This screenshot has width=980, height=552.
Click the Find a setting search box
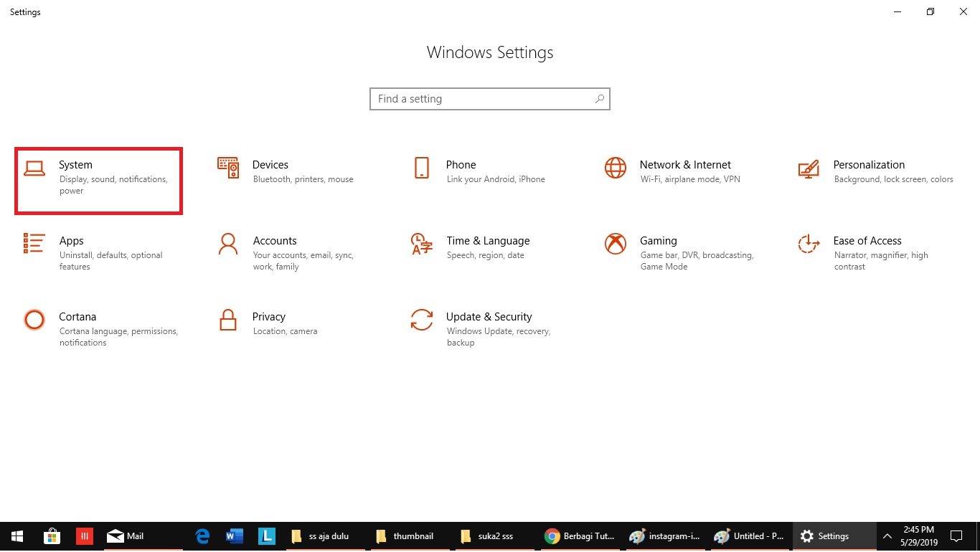pos(490,99)
